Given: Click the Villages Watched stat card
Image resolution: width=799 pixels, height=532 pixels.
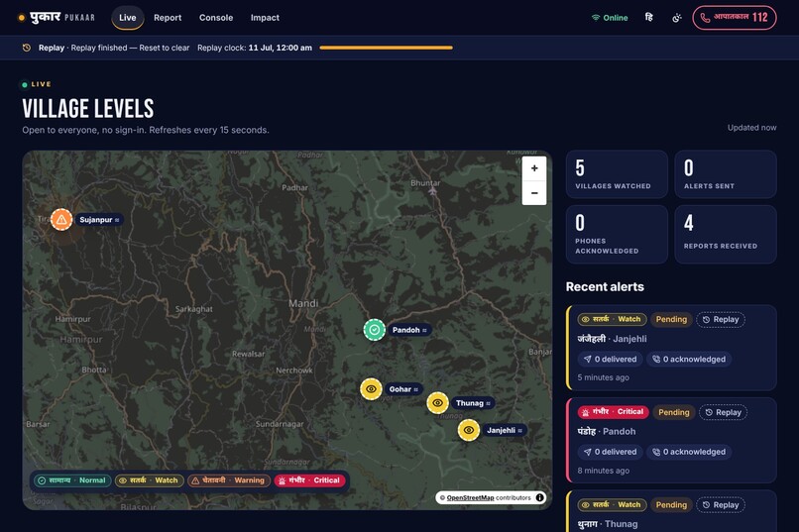Looking at the screenshot, I should [617, 174].
